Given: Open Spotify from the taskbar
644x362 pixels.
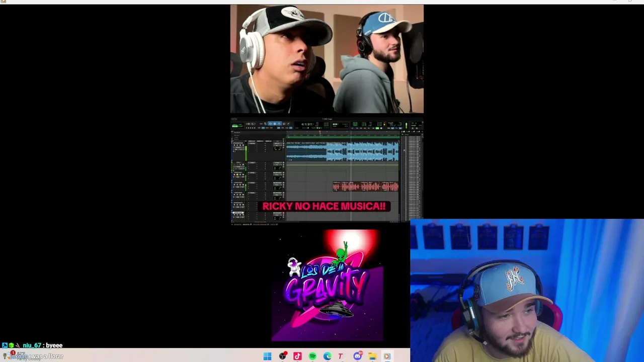Looking at the screenshot, I should pyautogui.click(x=312, y=356).
